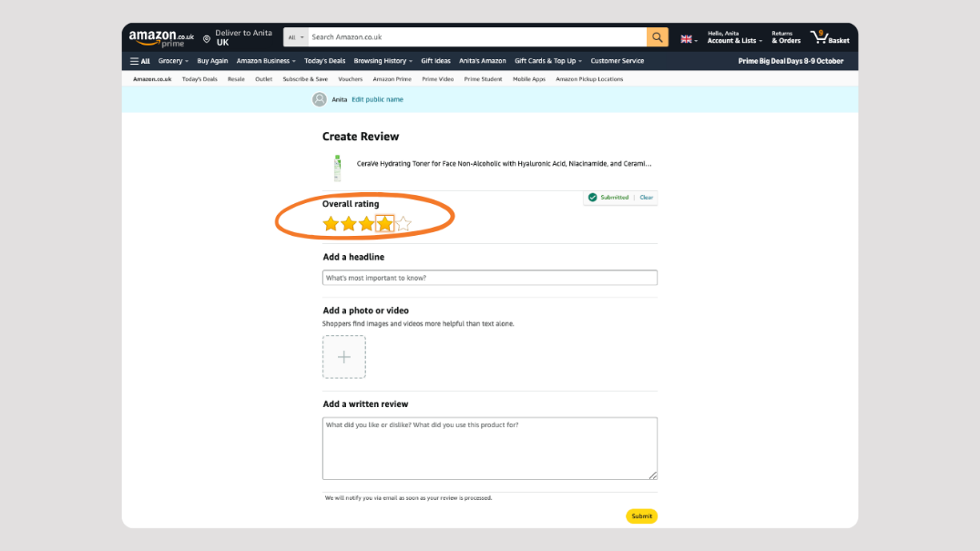Focus the Search Amazon.co.uk field
980x551 pixels.
pyautogui.click(x=477, y=36)
